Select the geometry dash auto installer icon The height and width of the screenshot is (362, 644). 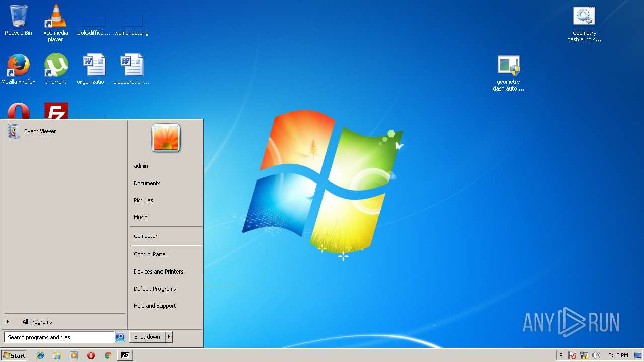click(508, 73)
